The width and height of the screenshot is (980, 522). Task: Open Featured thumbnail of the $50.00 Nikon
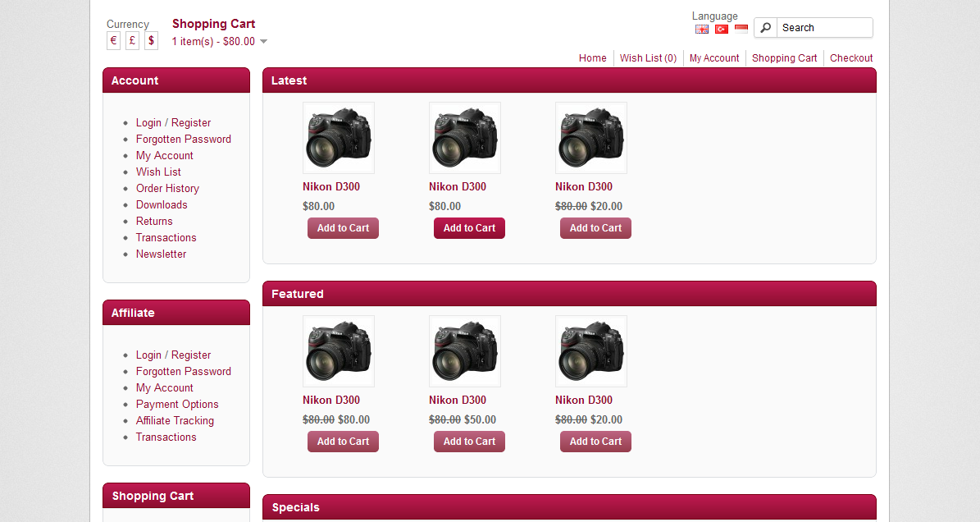click(x=465, y=350)
